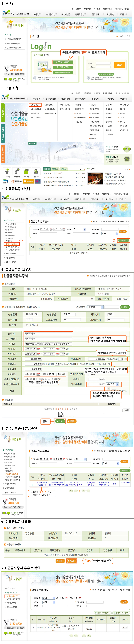134x644 pixels.
Task: Open the 일자구분 발급일 dropdown
Action: [x=49, y=598]
